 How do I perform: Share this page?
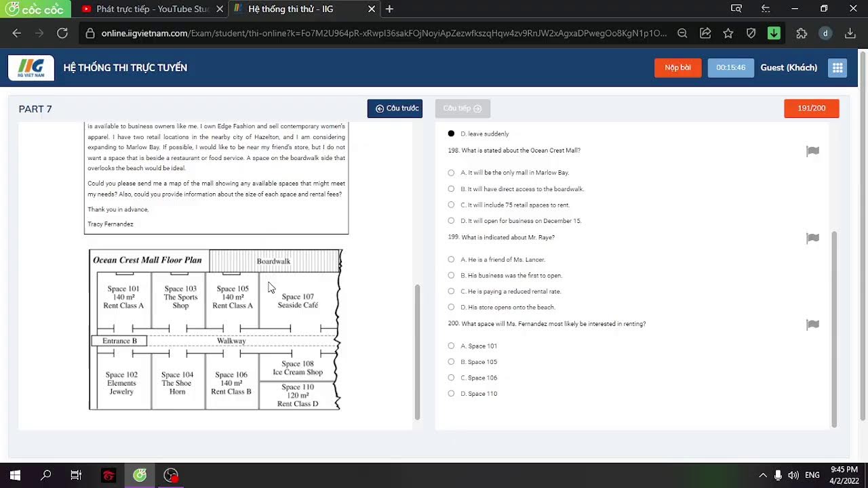(705, 33)
